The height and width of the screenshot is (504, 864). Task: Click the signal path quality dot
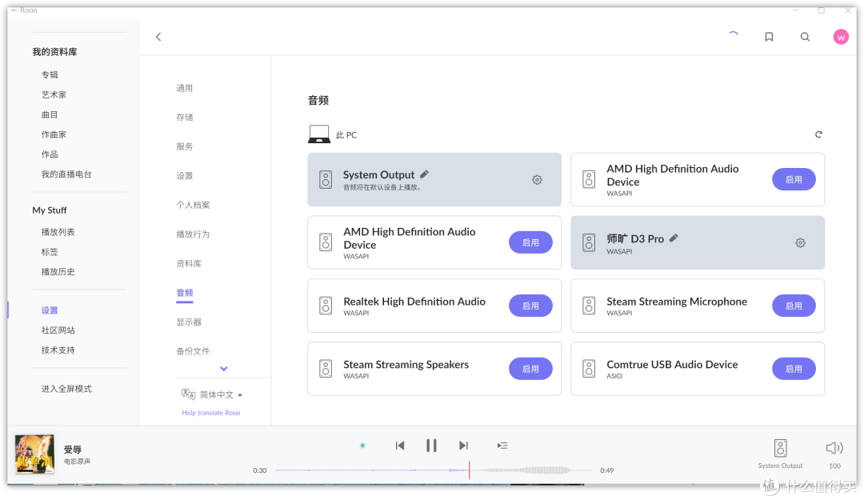(x=362, y=446)
